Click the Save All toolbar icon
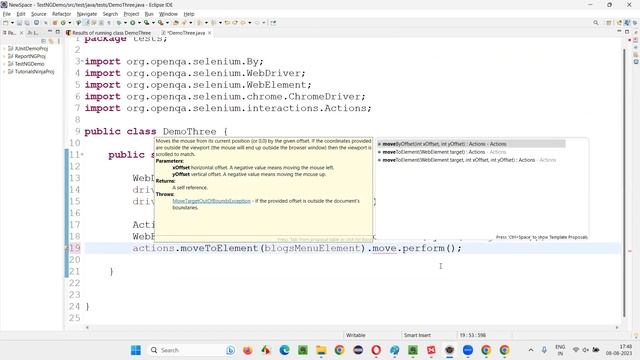The height and width of the screenshot is (360, 640). coord(27,23)
